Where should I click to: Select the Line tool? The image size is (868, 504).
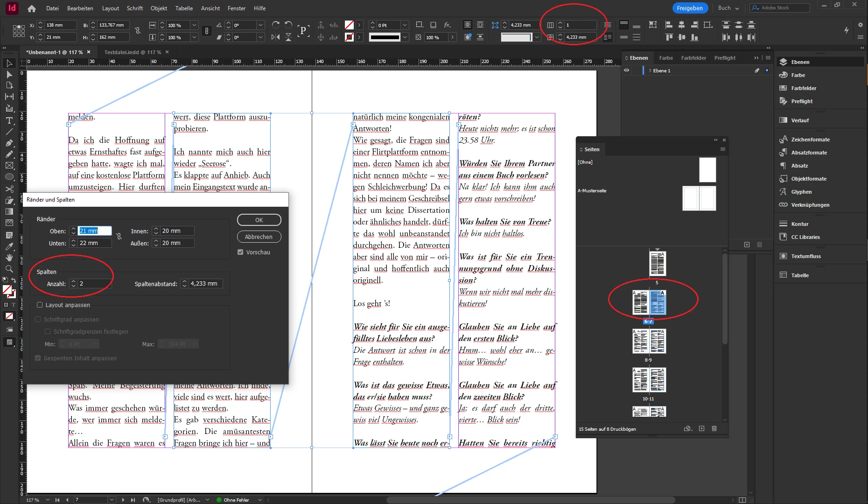(9, 132)
